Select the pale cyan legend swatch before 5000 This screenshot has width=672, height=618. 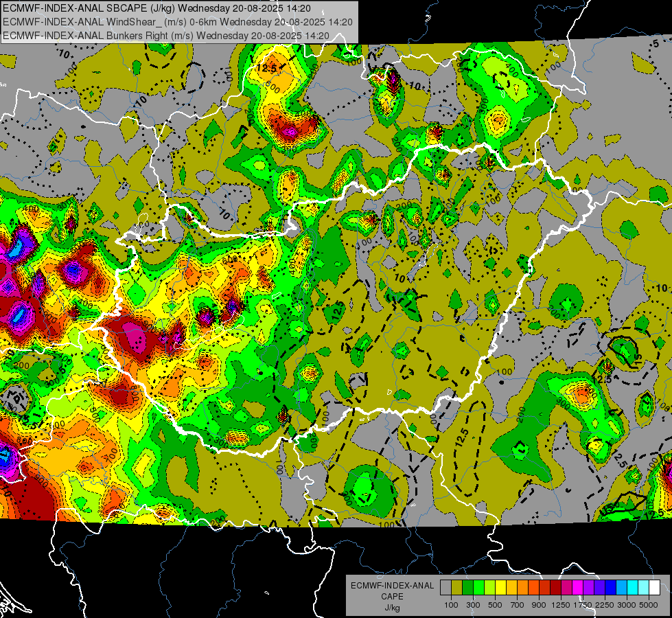[x=644, y=588]
